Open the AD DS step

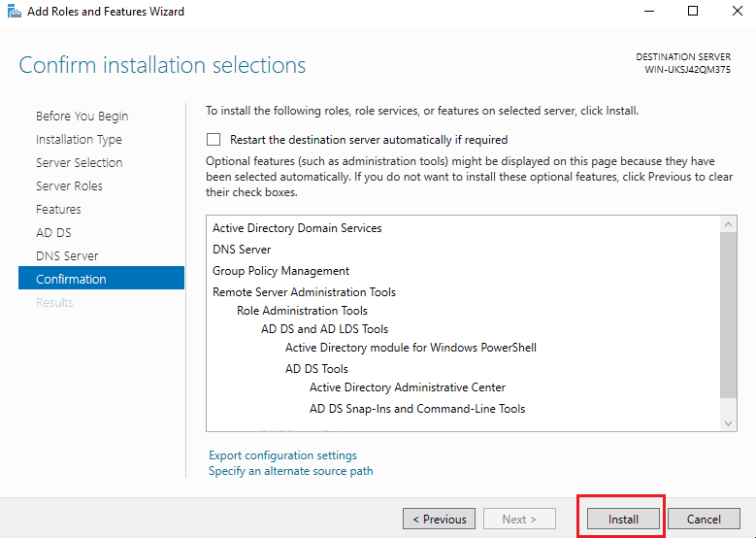(53, 232)
